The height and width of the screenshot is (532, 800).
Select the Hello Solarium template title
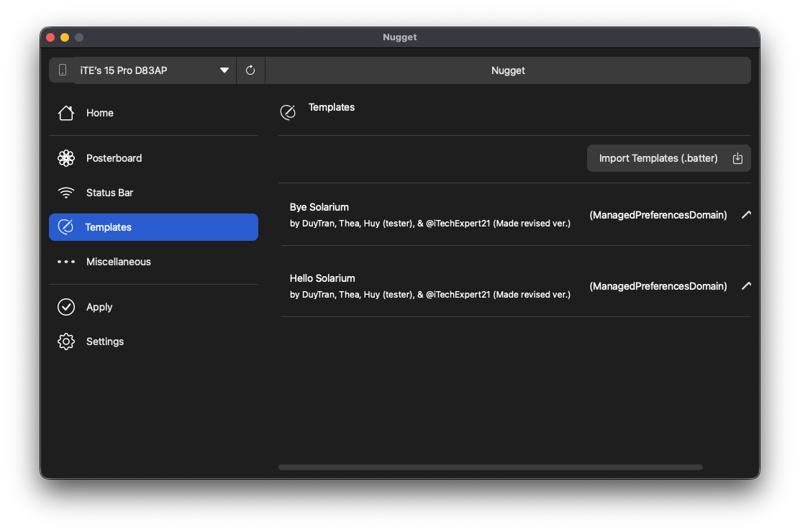coord(322,278)
